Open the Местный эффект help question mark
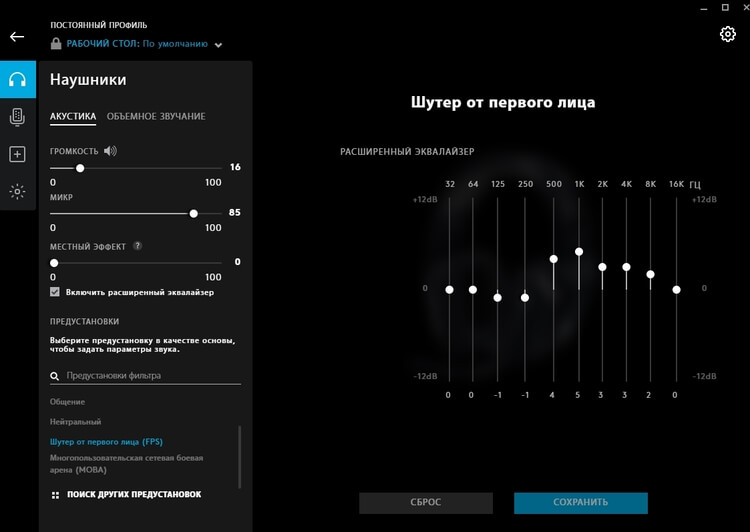 [x=137, y=246]
